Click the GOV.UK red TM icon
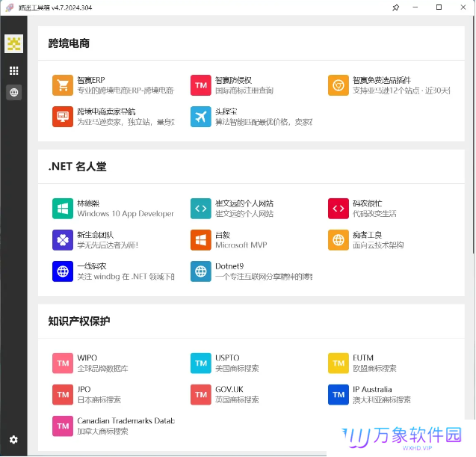 tap(201, 395)
